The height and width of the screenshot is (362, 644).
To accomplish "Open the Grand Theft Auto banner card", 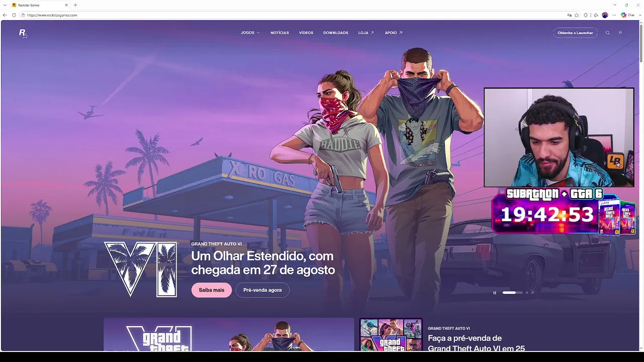I will [229, 335].
